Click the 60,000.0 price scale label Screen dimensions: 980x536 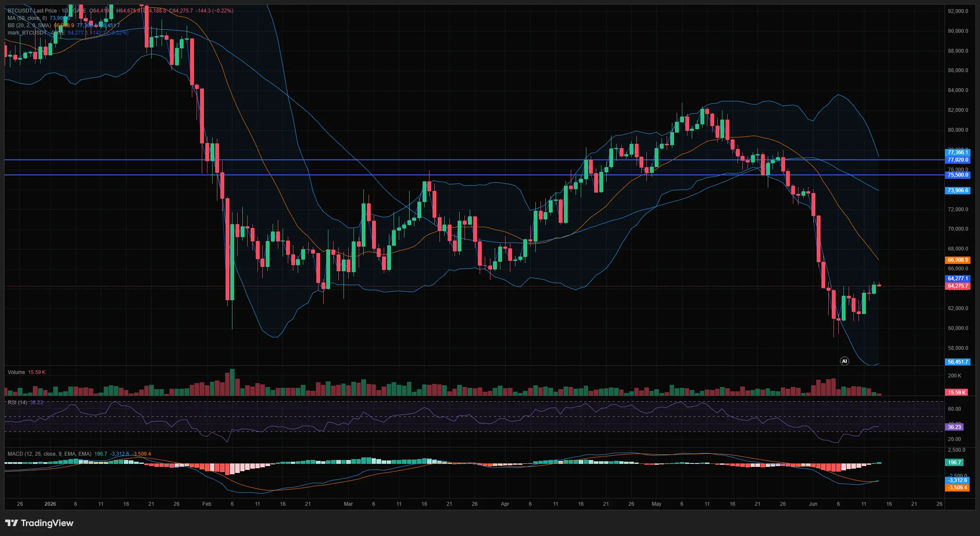[x=958, y=328]
